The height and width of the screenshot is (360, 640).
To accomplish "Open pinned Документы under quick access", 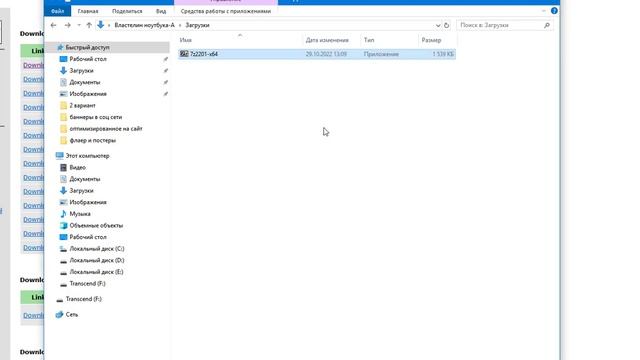I will tap(84, 82).
